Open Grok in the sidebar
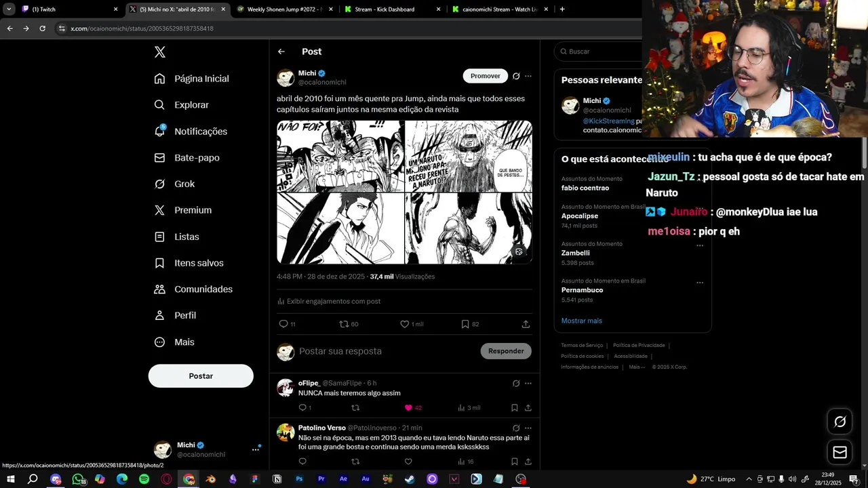Screen dimensions: 868x488 coord(175,184)
